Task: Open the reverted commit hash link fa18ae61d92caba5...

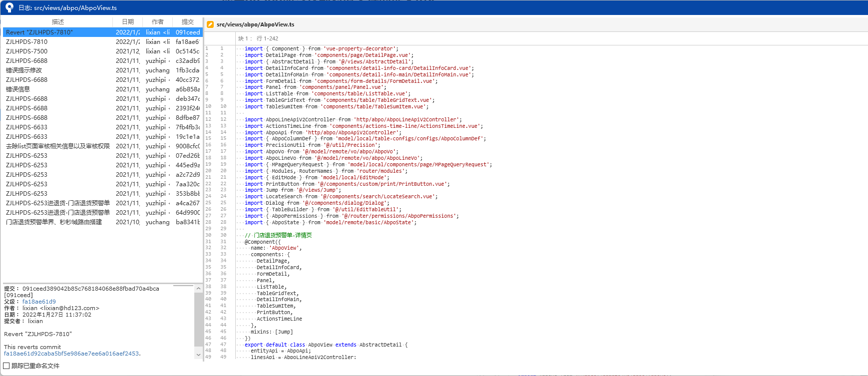Action: 71,354
